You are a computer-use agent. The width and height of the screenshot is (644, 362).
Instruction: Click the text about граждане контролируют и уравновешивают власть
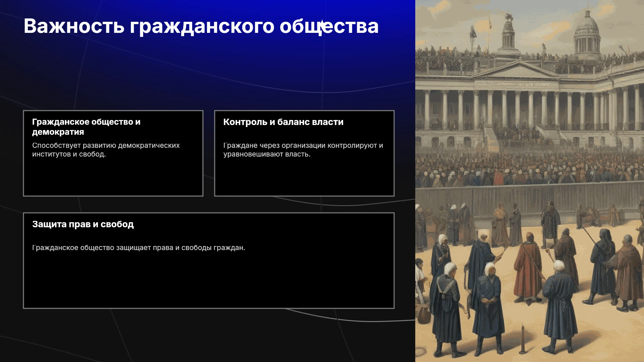click(x=303, y=150)
